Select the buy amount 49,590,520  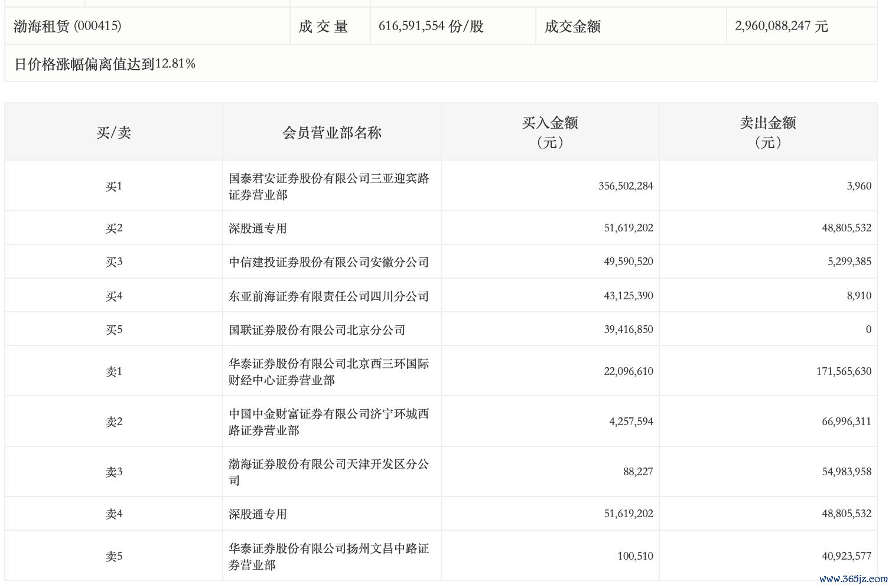(629, 262)
